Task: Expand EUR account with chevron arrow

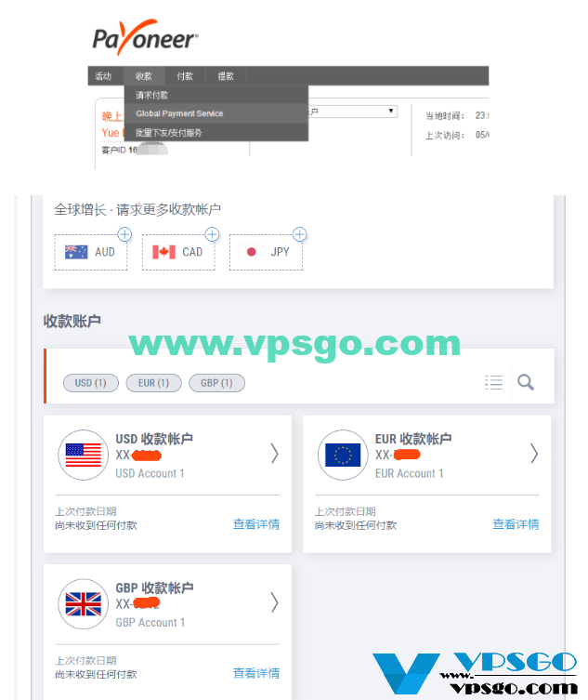Action: [x=534, y=454]
